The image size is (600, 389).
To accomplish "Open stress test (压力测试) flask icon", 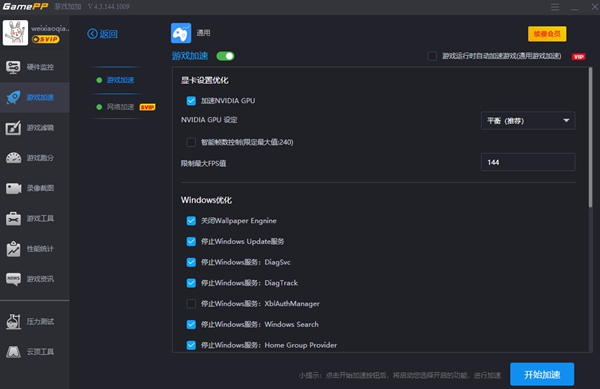I will point(13,321).
